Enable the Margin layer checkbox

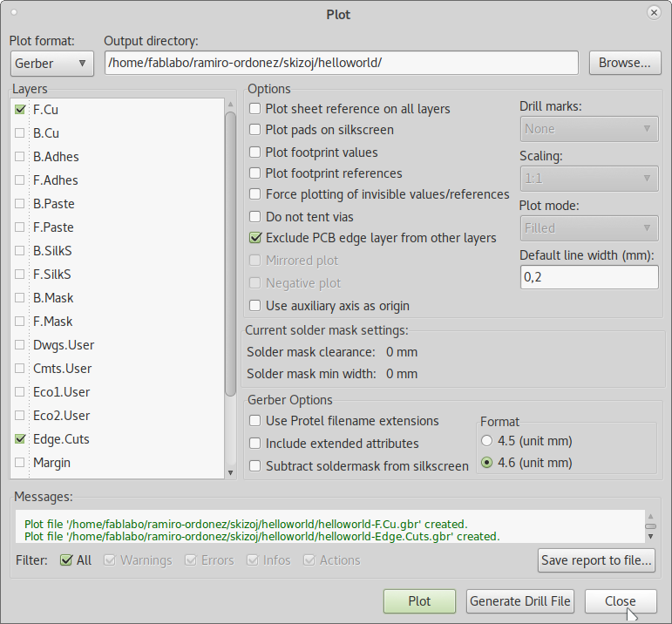(x=20, y=463)
